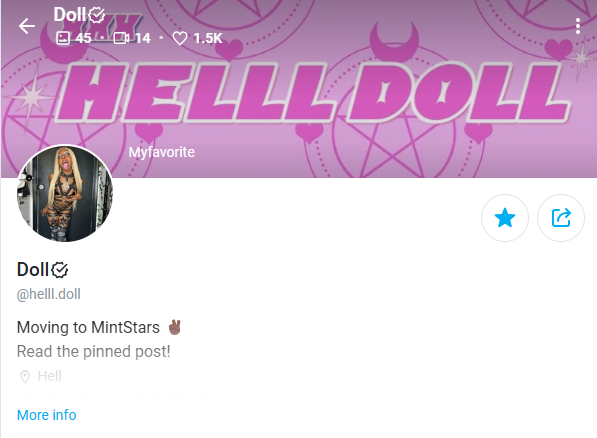
Task: Click the Doll name in header
Action: pyautogui.click(x=70, y=15)
